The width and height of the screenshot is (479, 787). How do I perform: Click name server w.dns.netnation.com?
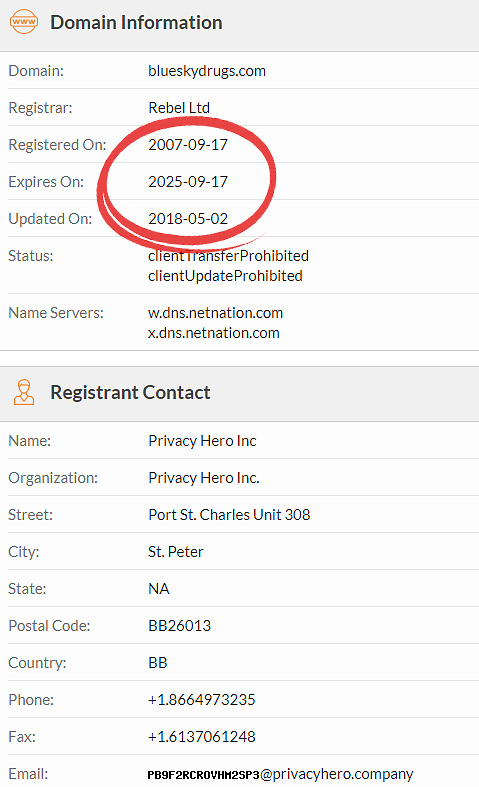pos(215,313)
